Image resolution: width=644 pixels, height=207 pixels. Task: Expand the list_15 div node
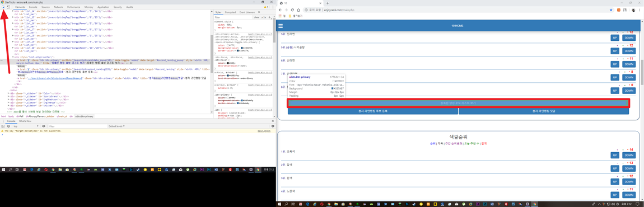(x=13, y=17)
